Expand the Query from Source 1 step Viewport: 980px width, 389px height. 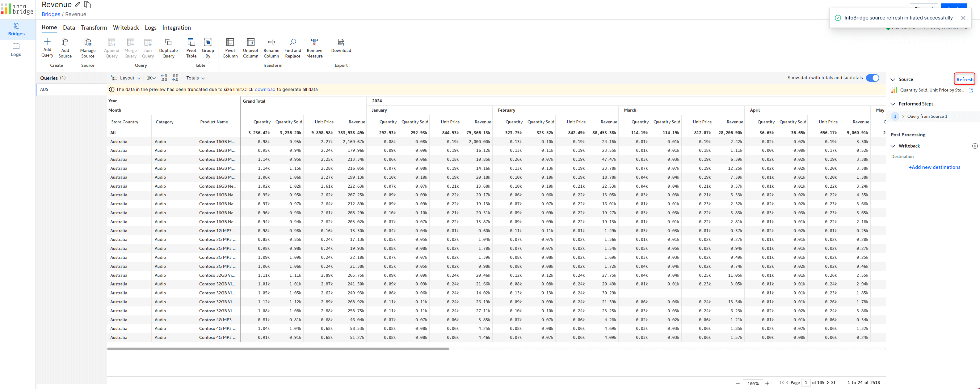[903, 116]
